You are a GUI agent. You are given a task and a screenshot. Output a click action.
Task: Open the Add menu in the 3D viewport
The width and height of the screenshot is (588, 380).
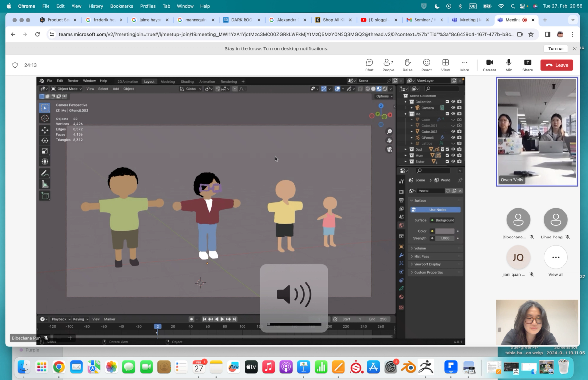[x=116, y=89]
